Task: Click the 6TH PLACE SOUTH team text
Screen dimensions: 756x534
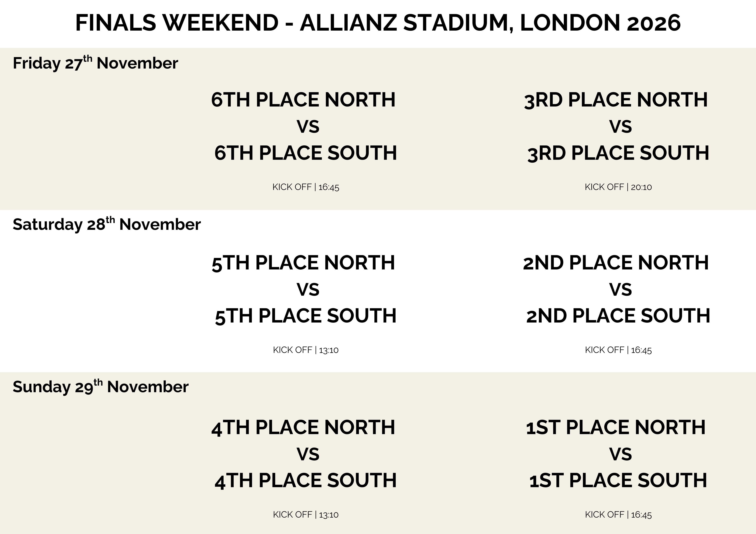Action: [x=306, y=153]
